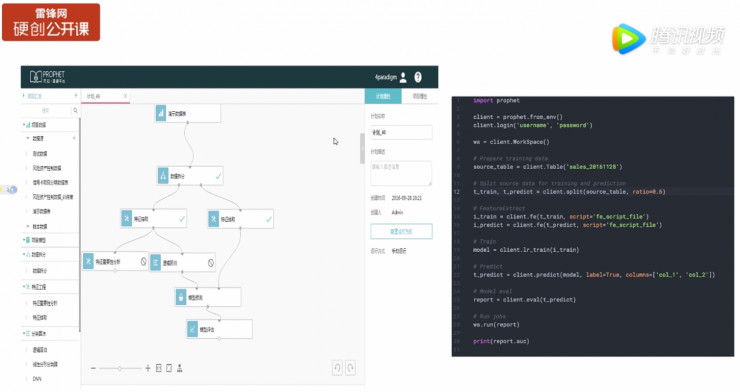Click the canvas zoom slider handle
The height and width of the screenshot is (392, 740).
click(x=120, y=368)
